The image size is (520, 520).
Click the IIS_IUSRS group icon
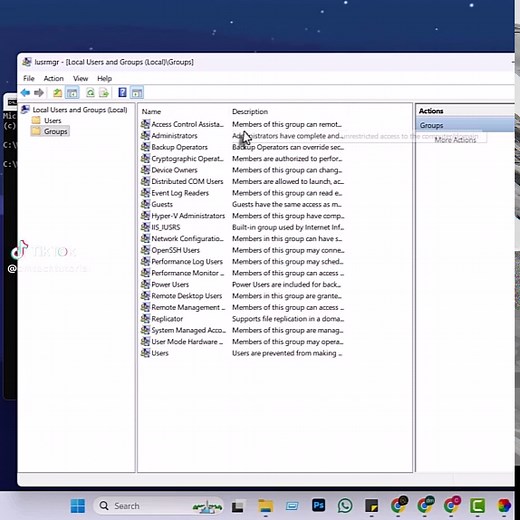click(x=145, y=227)
